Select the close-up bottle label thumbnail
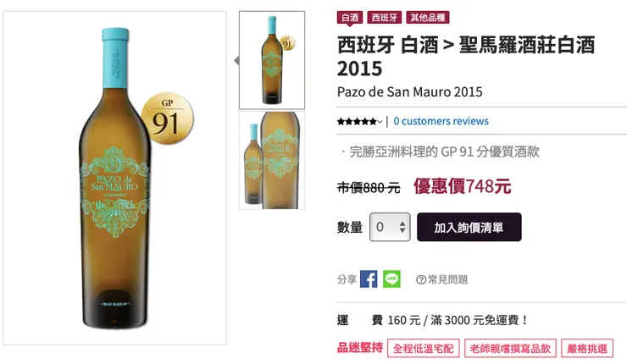This screenshot has height=364, width=627. 272,160
